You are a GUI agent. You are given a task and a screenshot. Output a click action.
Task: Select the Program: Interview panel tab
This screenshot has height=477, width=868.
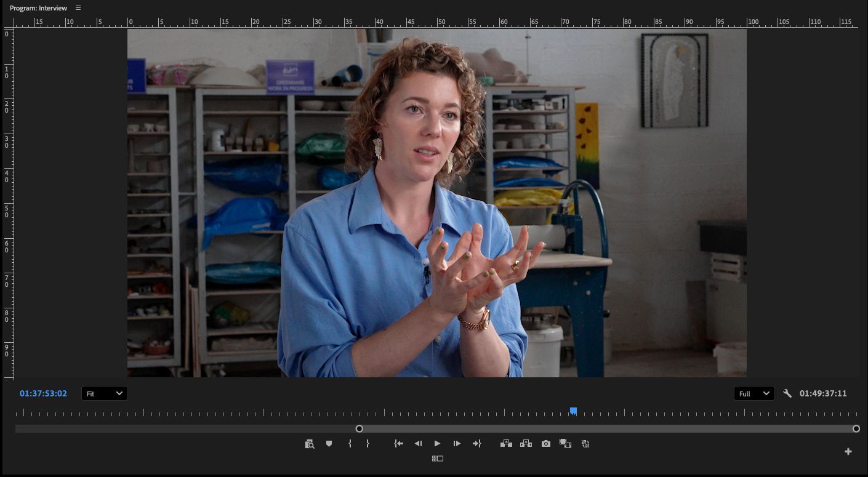[38, 8]
